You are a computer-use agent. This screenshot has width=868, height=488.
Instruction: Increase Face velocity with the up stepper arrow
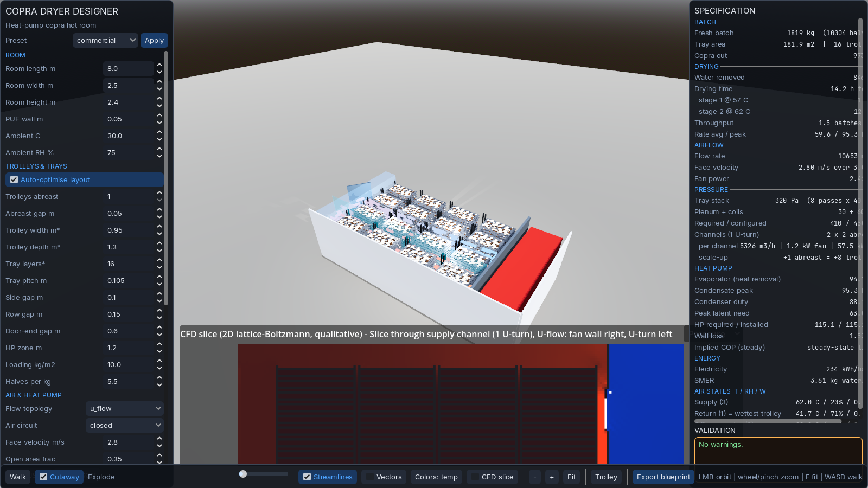point(159,439)
